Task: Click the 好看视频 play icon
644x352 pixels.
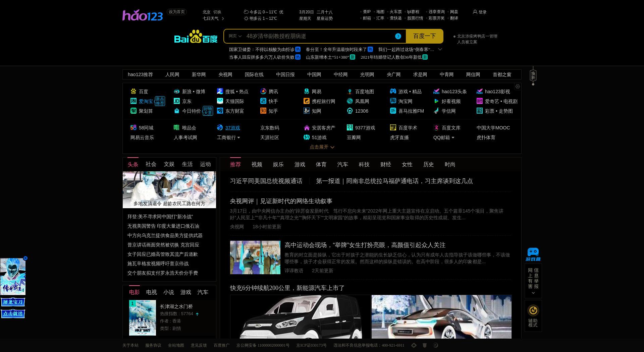Action: [436, 101]
